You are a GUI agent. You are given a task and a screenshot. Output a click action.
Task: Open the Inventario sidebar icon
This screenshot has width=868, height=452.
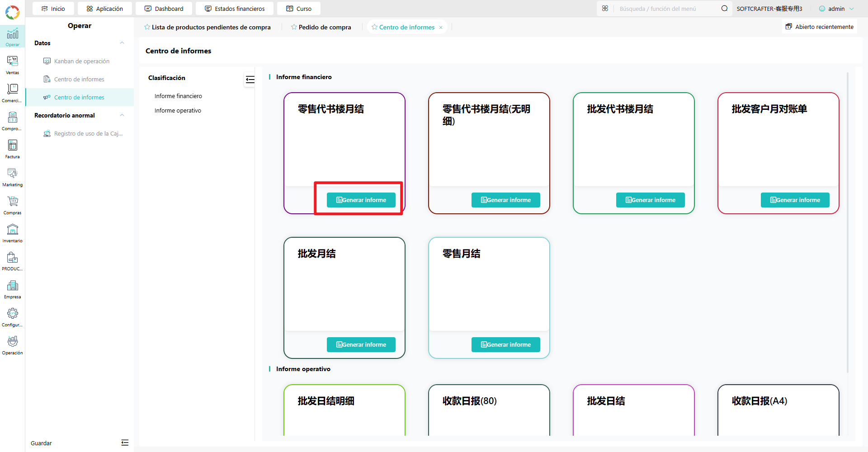pos(12,233)
